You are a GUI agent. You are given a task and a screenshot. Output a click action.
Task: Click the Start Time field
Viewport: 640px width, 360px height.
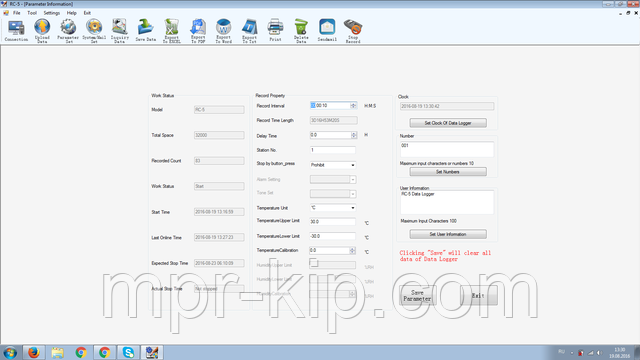219,212
